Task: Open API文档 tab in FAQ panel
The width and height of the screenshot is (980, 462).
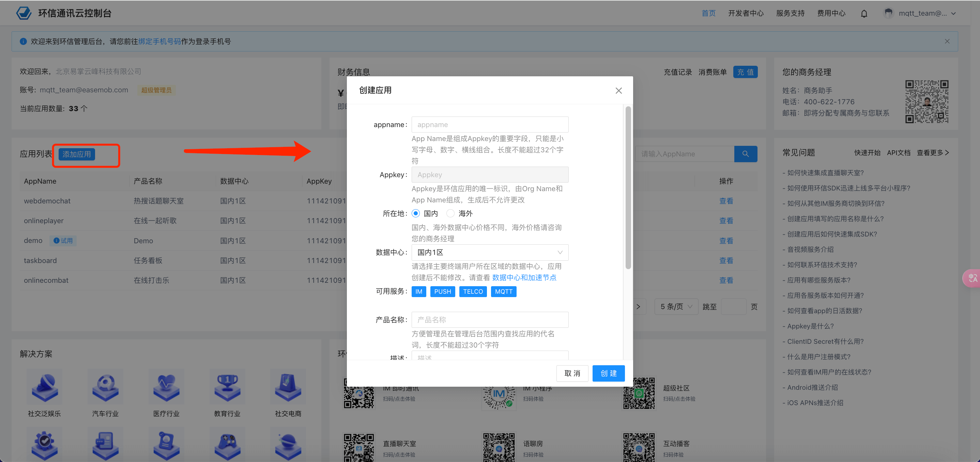Action: 899,153
